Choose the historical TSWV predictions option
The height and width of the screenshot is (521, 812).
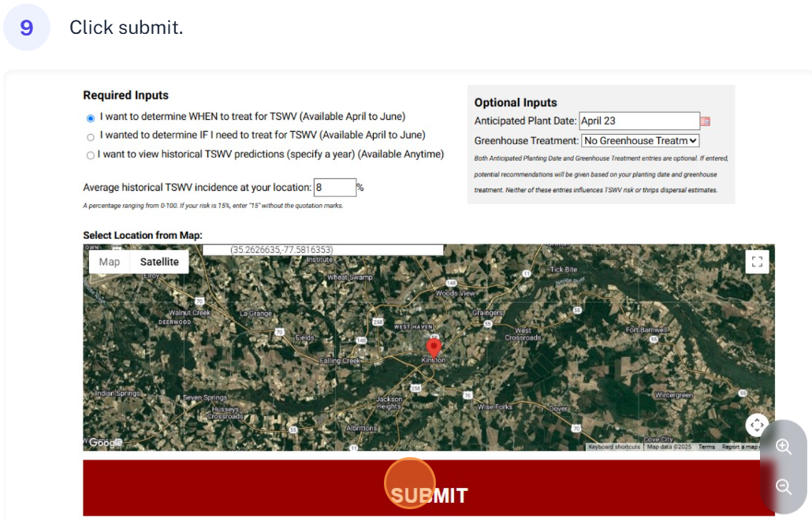[91, 154]
